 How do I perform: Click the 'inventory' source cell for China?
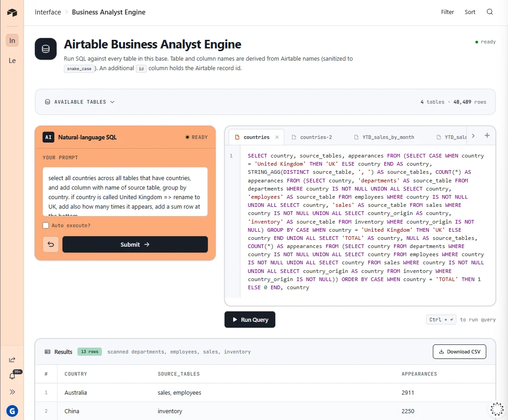(x=170, y=411)
